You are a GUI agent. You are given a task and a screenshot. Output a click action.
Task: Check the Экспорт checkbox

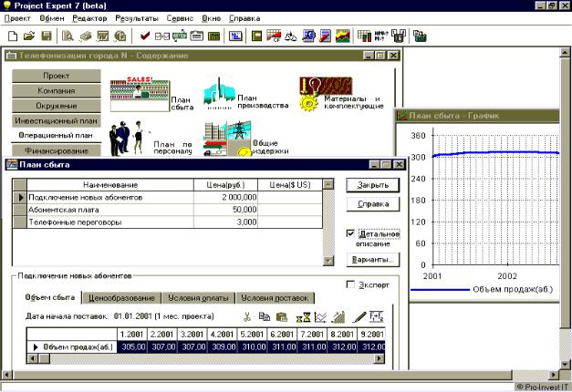(x=350, y=284)
